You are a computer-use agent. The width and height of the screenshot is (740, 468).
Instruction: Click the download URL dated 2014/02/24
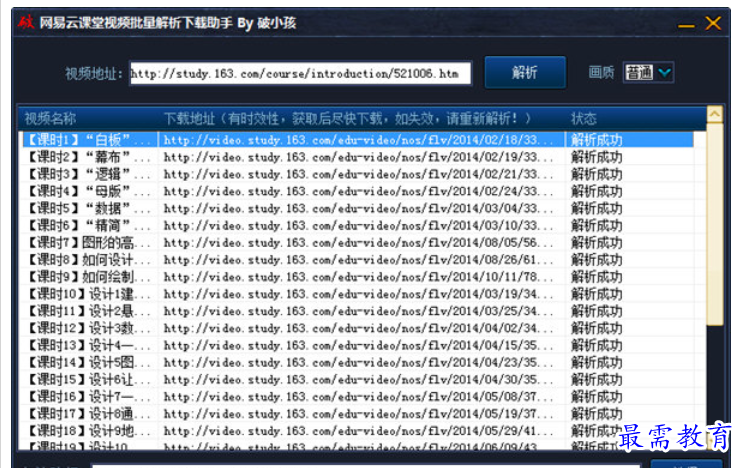(358, 192)
